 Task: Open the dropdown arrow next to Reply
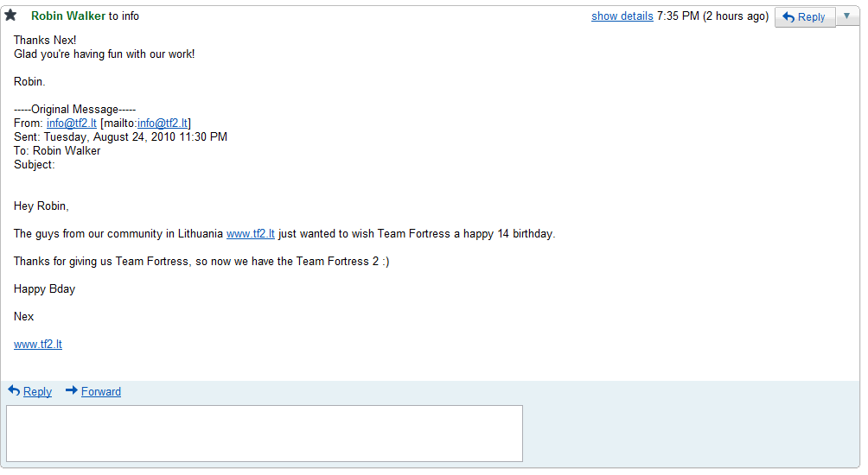846,16
